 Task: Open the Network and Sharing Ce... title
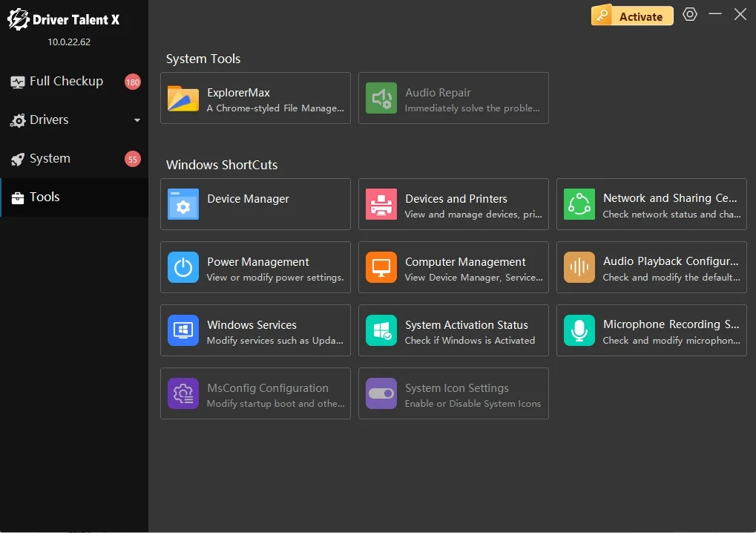point(670,198)
